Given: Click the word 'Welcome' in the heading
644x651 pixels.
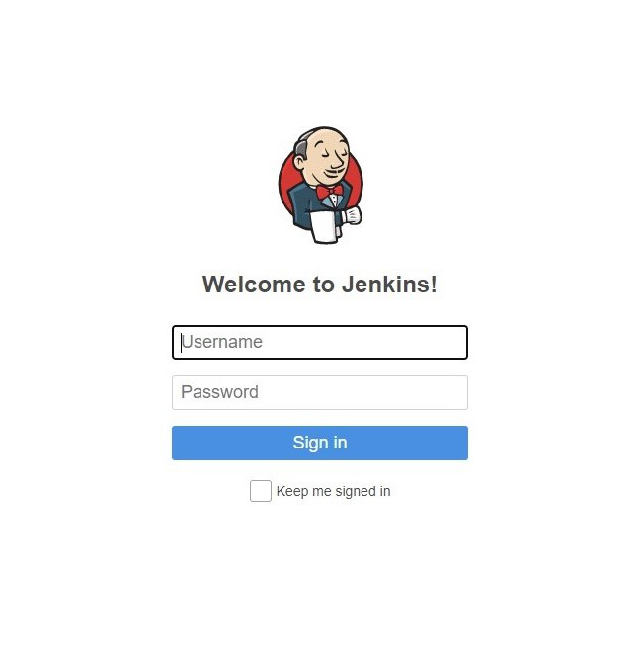Looking at the screenshot, I should tap(254, 285).
